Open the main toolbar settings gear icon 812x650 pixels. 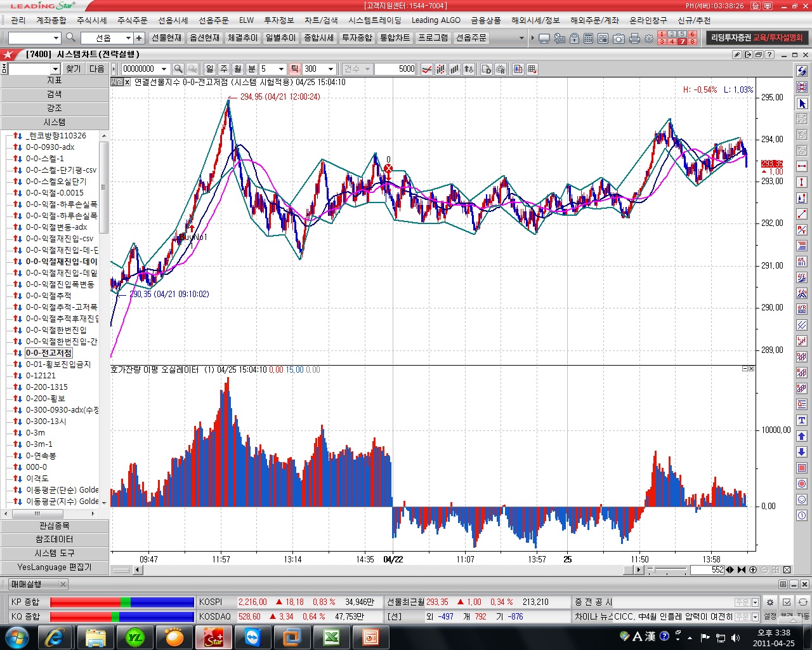click(649, 38)
